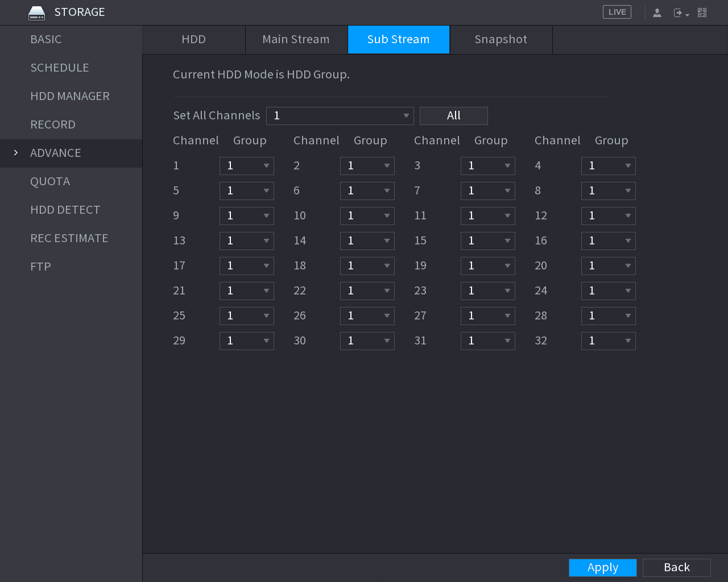Open group dropdown for channel 8
Viewport: 728px width, 582px height.
pyautogui.click(x=609, y=191)
